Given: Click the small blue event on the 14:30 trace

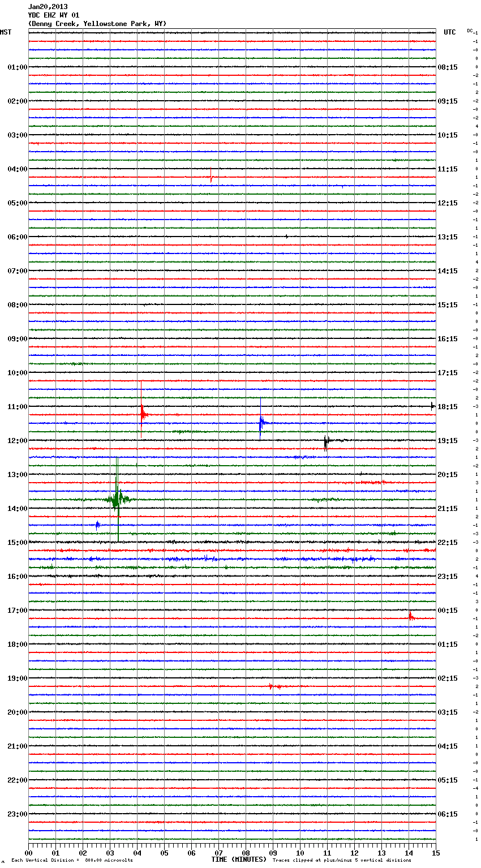Looking at the screenshot, I should click(x=98, y=525).
